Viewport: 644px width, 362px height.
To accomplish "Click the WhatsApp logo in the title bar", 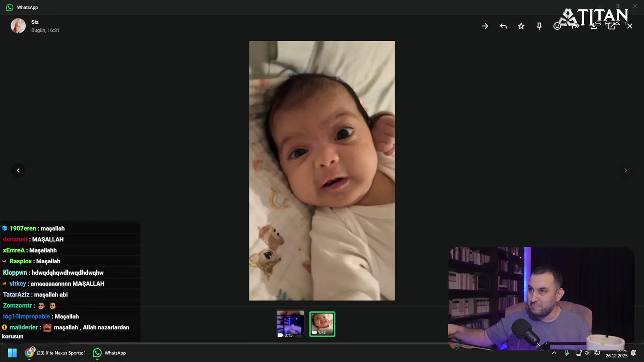I will [x=10, y=7].
